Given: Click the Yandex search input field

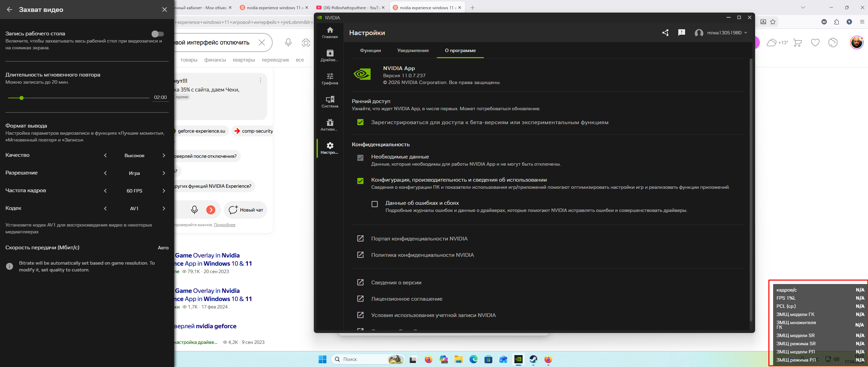Looking at the screenshot, I should [212, 43].
